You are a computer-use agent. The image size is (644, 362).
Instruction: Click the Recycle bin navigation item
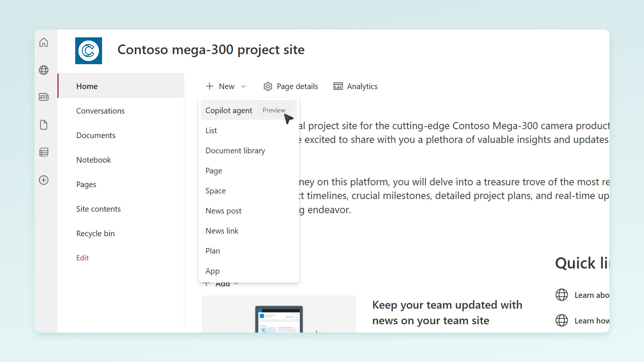tap(95, 233)
